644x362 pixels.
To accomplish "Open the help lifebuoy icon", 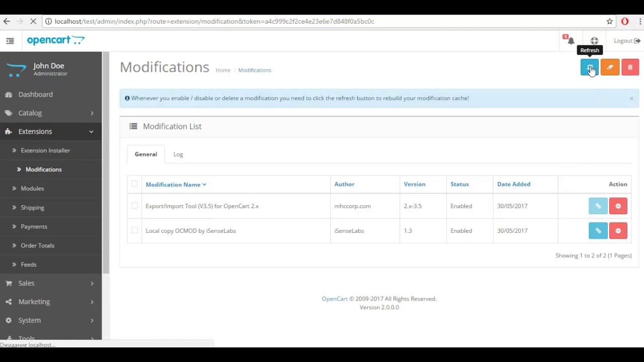I will [594, 41].
